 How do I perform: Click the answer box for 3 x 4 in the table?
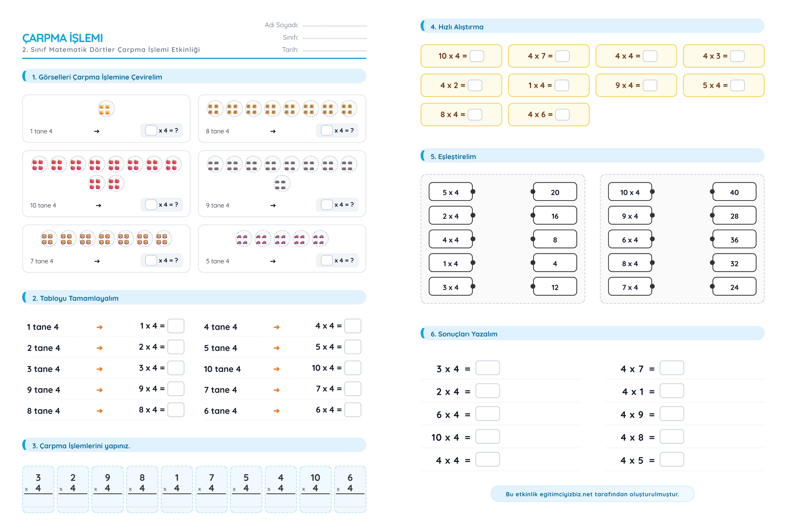tap(176, 368)
